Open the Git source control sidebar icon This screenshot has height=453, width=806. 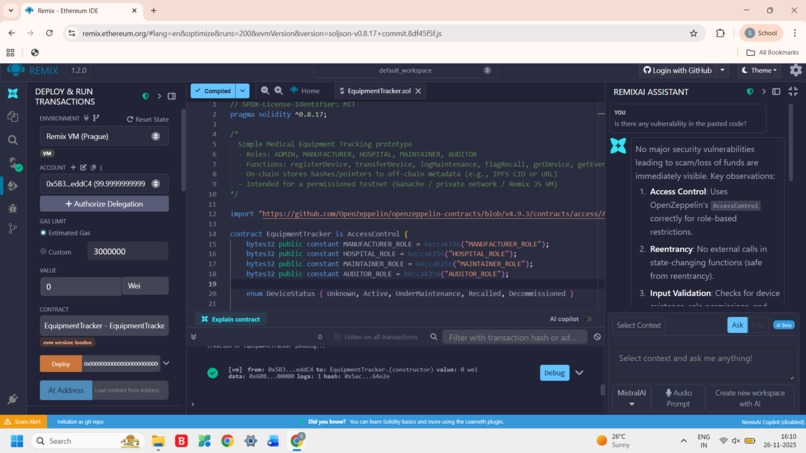[x=13, y=229]
